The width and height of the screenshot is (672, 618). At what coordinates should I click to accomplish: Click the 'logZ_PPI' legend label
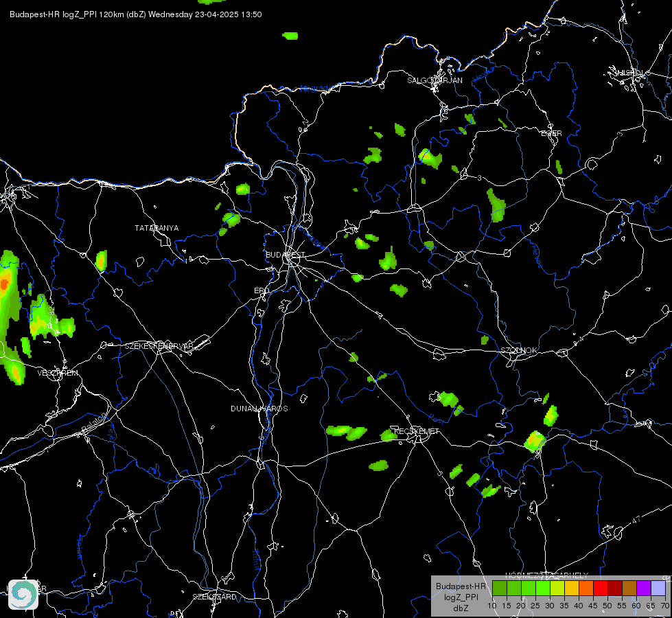click(461, 597)
